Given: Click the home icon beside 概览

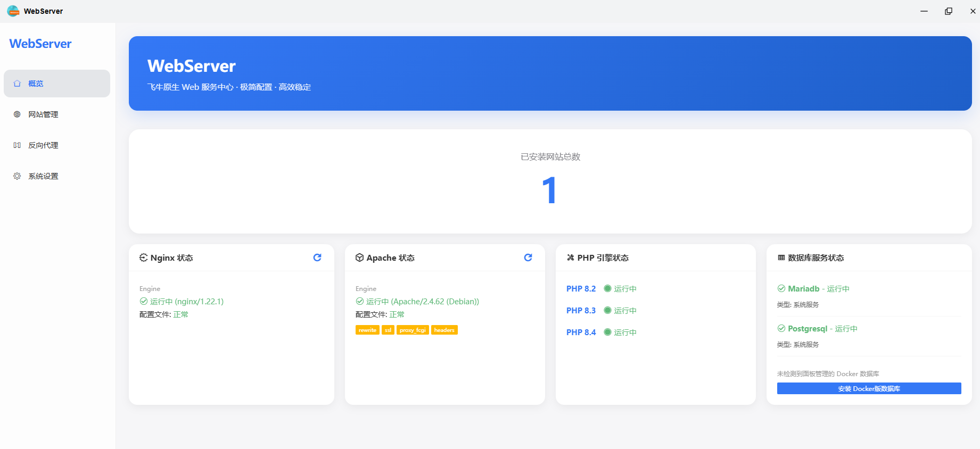Looking at the screenshot, I should (17, 84).
